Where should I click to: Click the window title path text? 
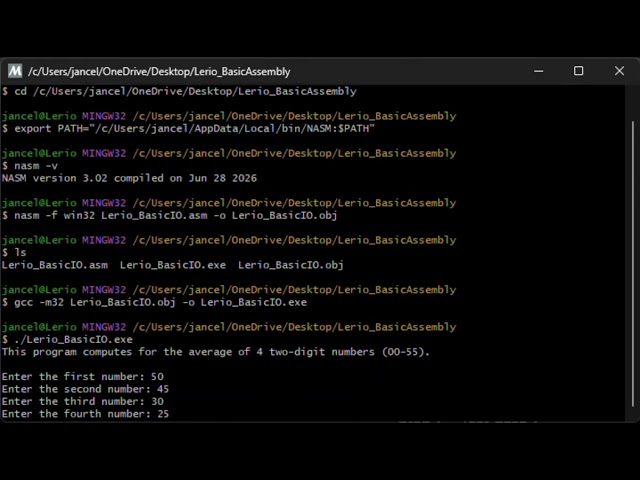(x=159, y=71)
